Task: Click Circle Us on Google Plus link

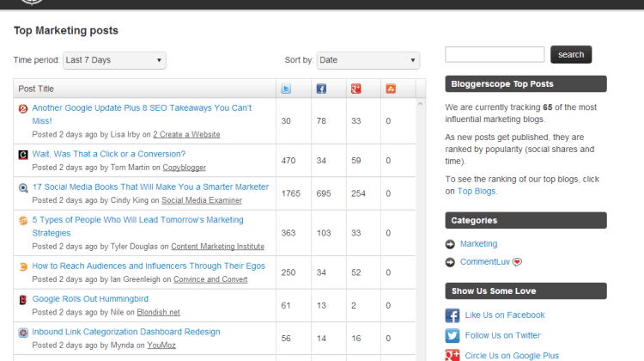Action: point(512,356)
